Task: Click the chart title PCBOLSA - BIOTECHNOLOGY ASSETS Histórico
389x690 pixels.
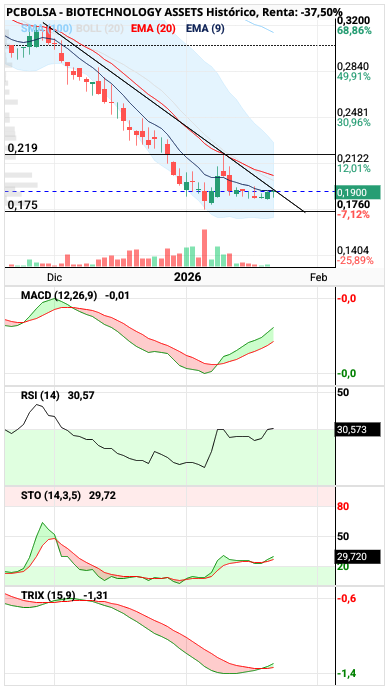Action: tap(132, 13)
